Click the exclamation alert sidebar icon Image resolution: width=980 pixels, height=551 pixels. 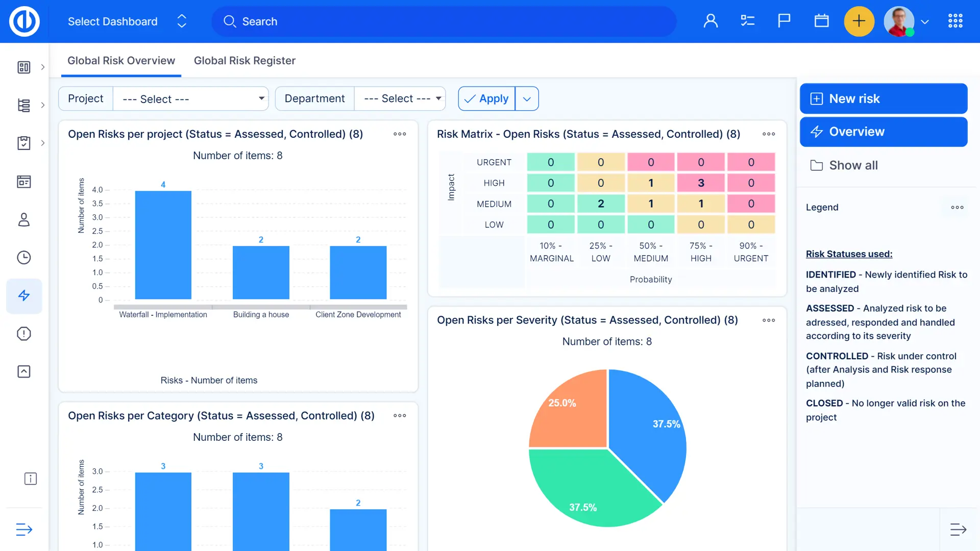click(x=24, y=334)
